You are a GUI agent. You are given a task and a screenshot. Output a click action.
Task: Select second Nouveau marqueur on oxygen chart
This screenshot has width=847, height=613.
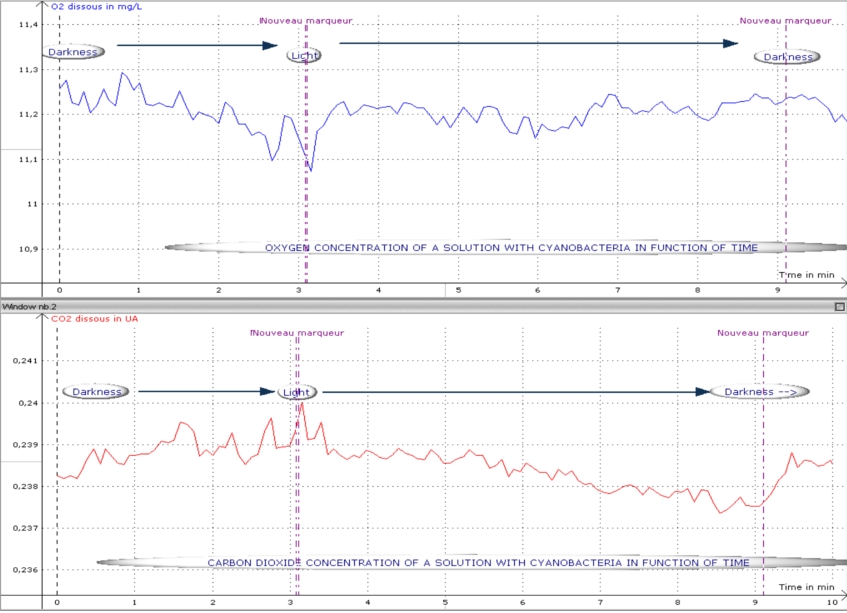[785, 20]
